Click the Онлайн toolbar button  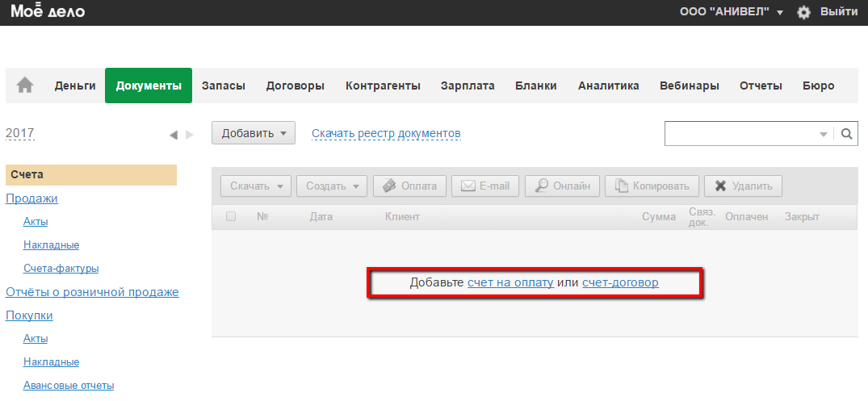click(x=562, y=186)
